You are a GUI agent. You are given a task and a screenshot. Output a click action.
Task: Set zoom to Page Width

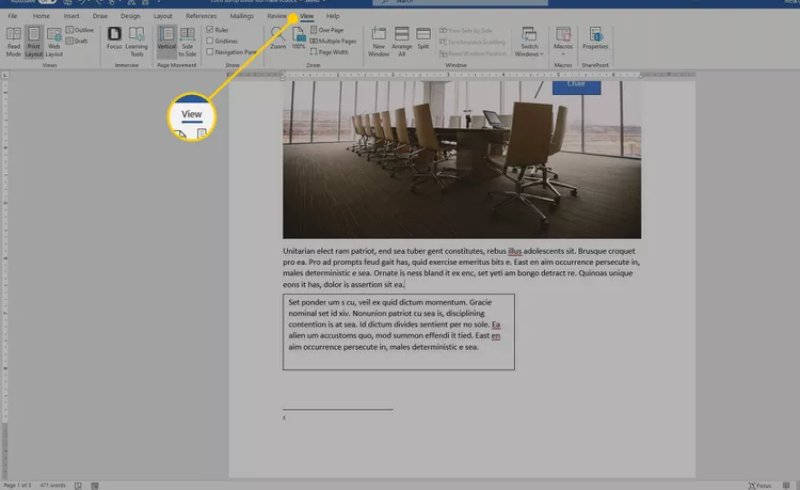coord(328,52)
